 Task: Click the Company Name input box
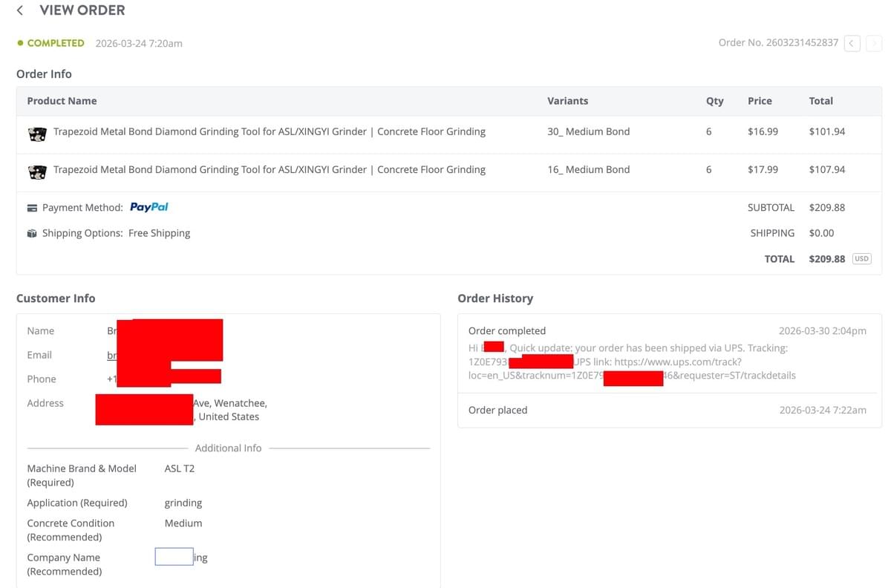tap(174, 557)
